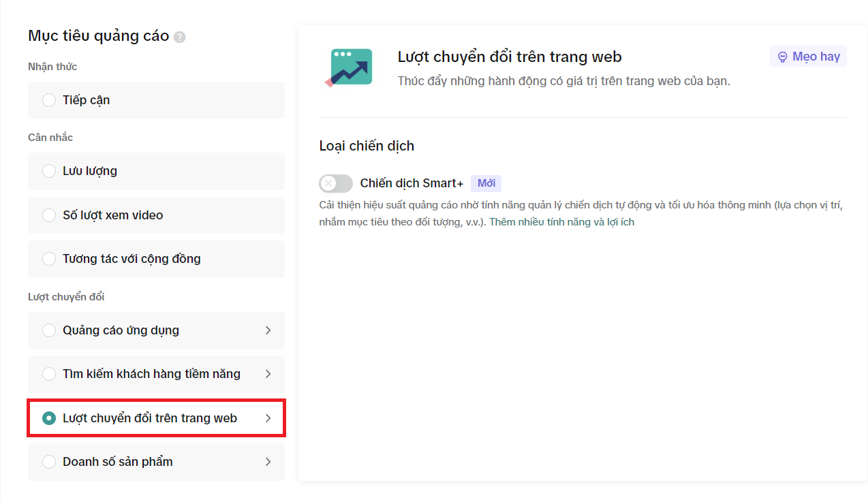868x502 pixels.
Task: Click the Lượt chuyển đổi category label
Action: [x=66, y=297]
